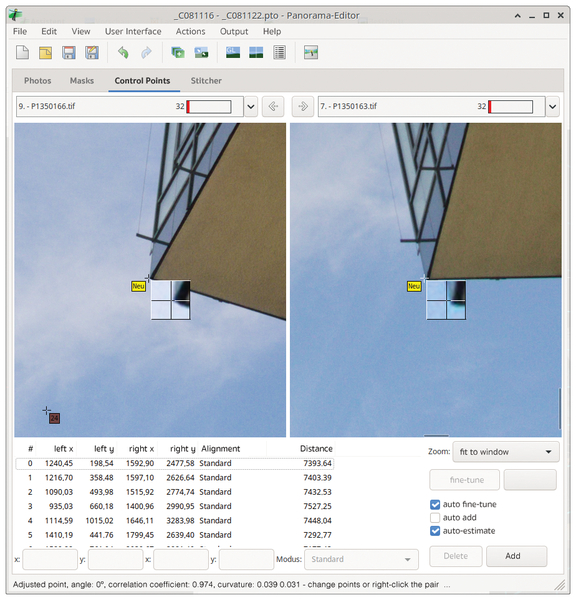Undo last action with green arrow
576x600 pixels.
point(123,52)
